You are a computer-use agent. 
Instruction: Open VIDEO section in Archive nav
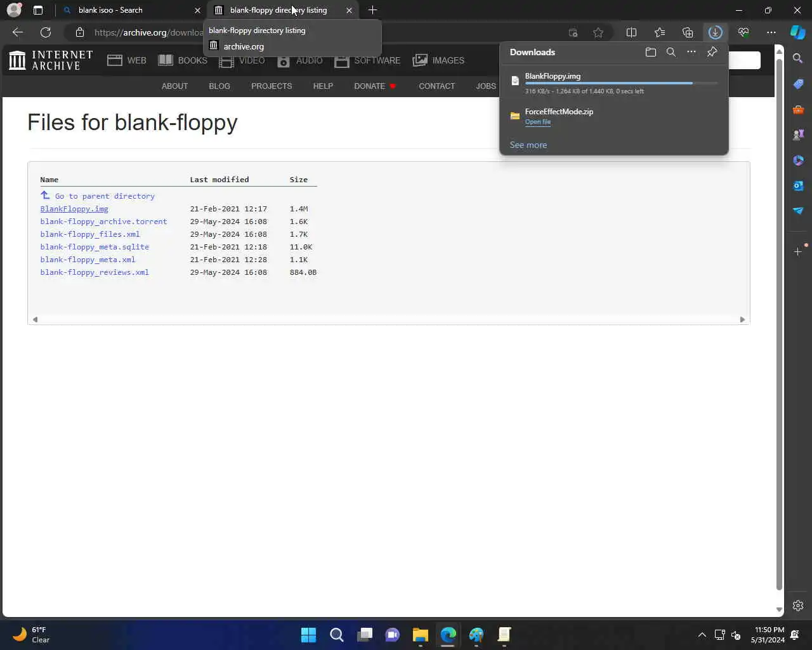click(x=242, y=60)
